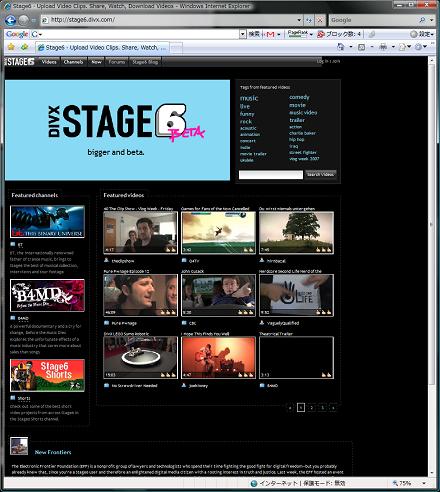440x492 pixels.
Task: Click the video search text field
Action: click(271, 175)
